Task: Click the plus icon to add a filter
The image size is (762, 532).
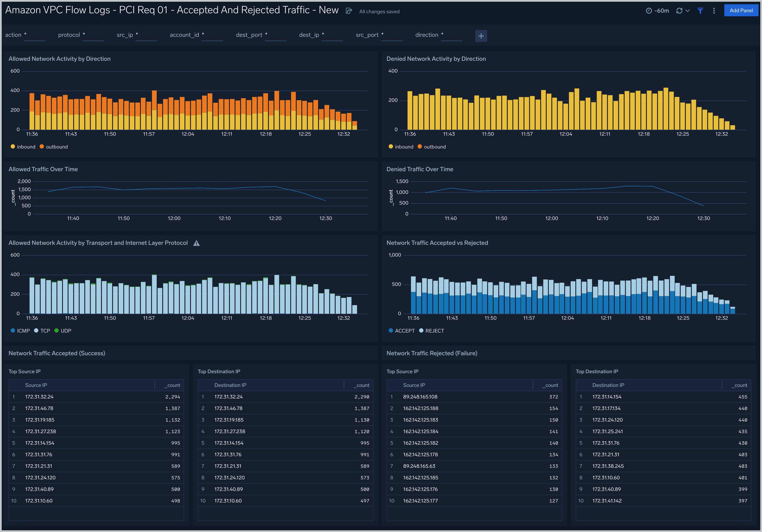Action: [481, 36]
